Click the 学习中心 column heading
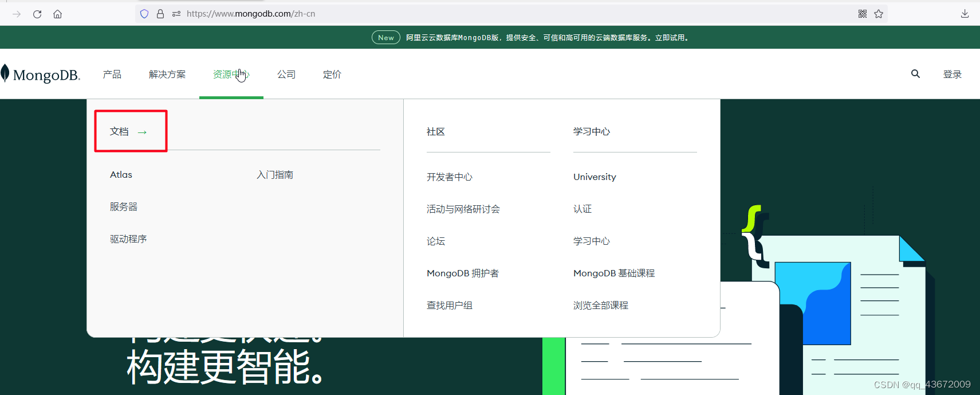 [592, 132]
